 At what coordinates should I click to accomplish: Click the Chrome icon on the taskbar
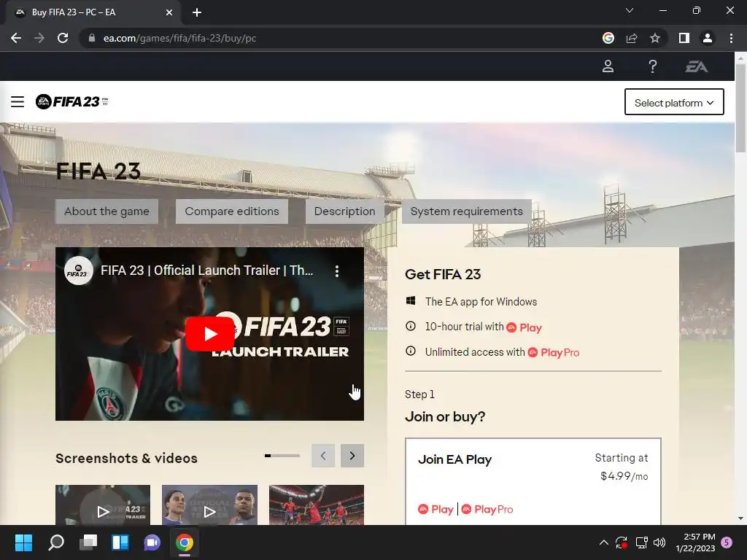click(x=185, y=542)
